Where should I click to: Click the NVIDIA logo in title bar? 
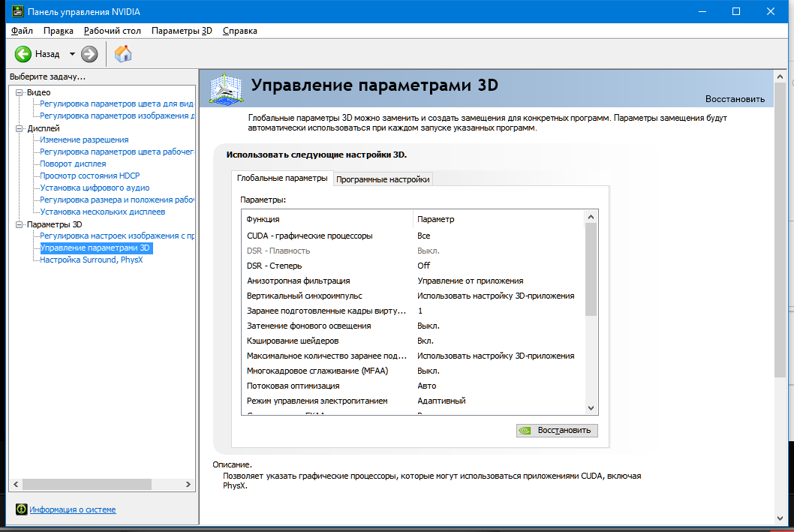coord(18,11)
